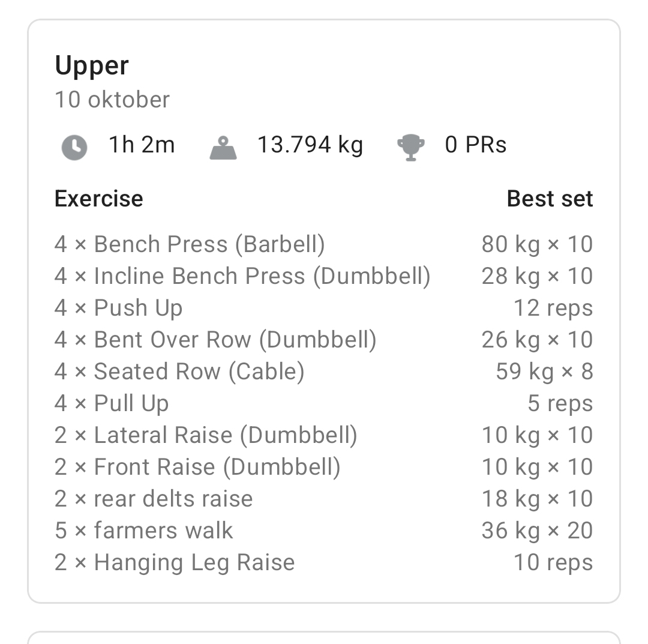648x644 pixels.
Task: Open the Upper workout title
Action: point(92,65)
